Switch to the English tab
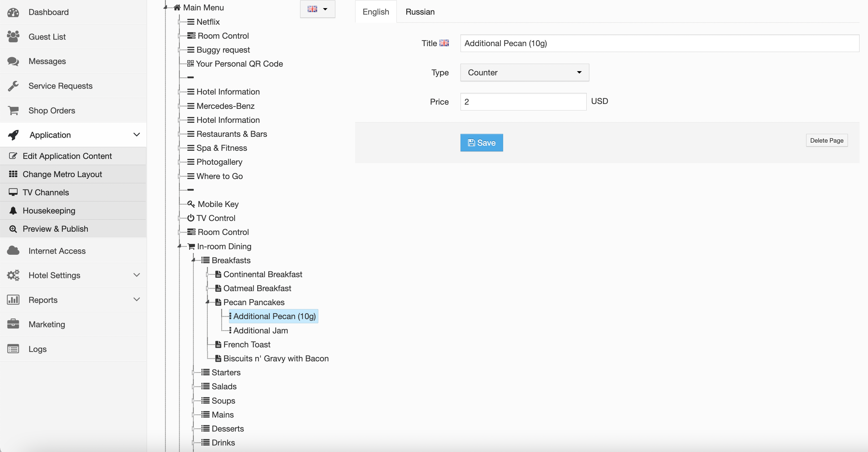 click(376, 12)
